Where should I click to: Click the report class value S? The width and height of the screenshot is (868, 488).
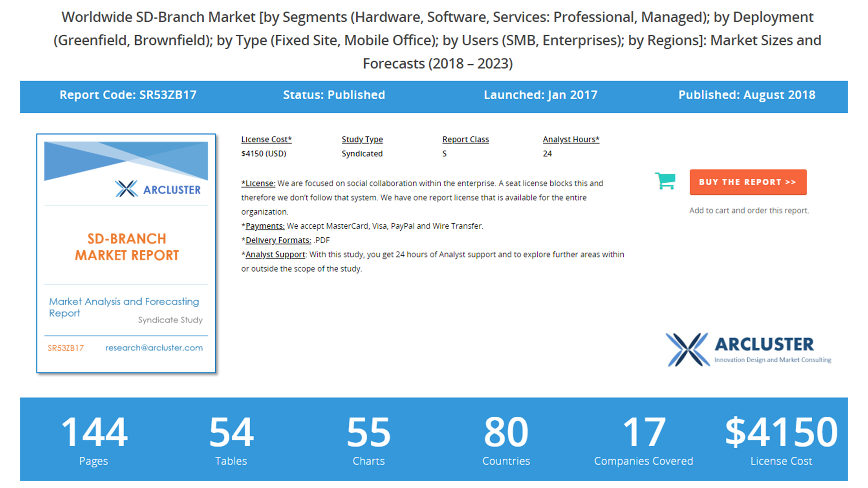(x=444, y=154)
